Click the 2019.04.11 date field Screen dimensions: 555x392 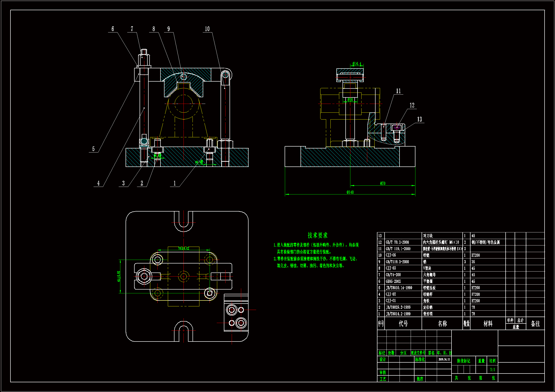(x=444, y=360)
